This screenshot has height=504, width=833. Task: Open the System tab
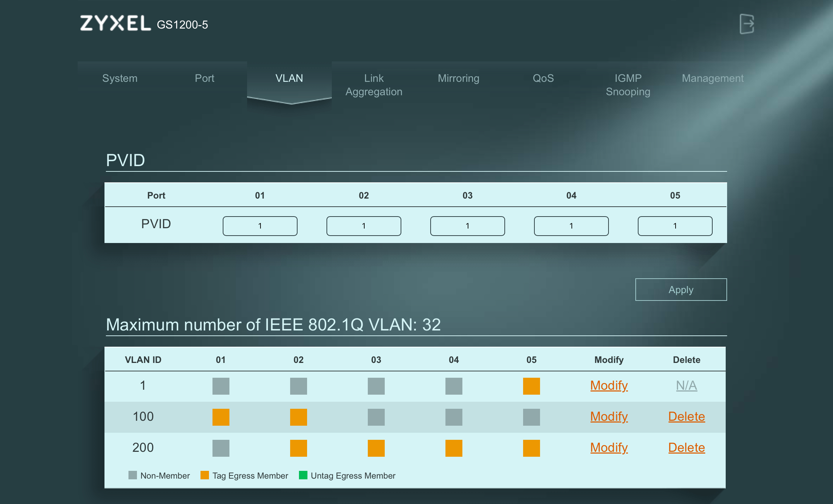click(x=120, y=78)
